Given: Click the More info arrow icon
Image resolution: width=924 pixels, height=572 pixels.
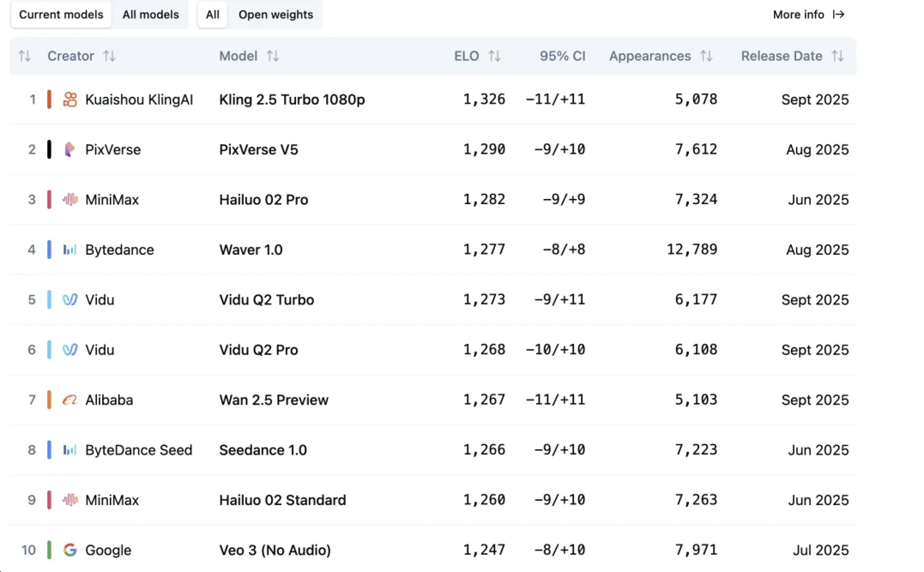Looking at the screenshot, I should point(839,15).
